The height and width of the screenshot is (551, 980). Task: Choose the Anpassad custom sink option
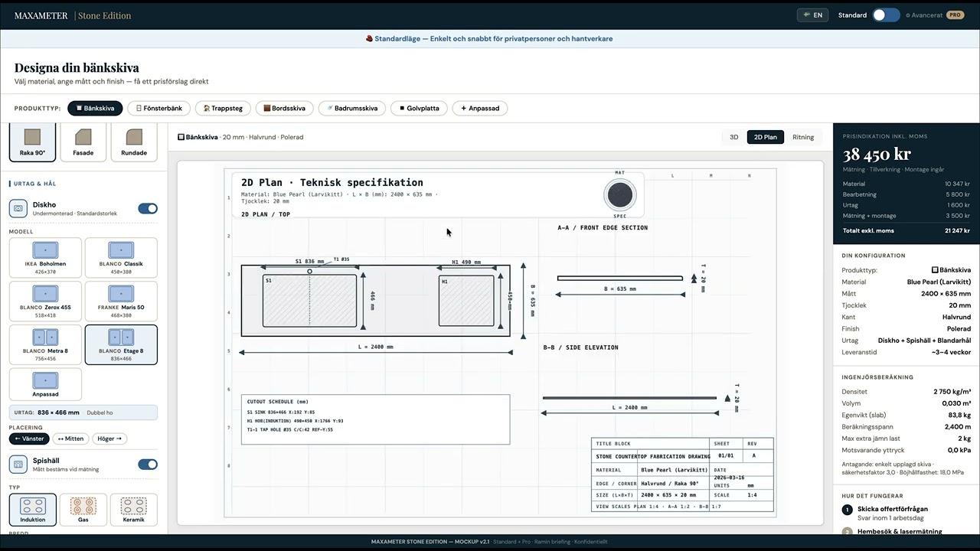point(45,384)
